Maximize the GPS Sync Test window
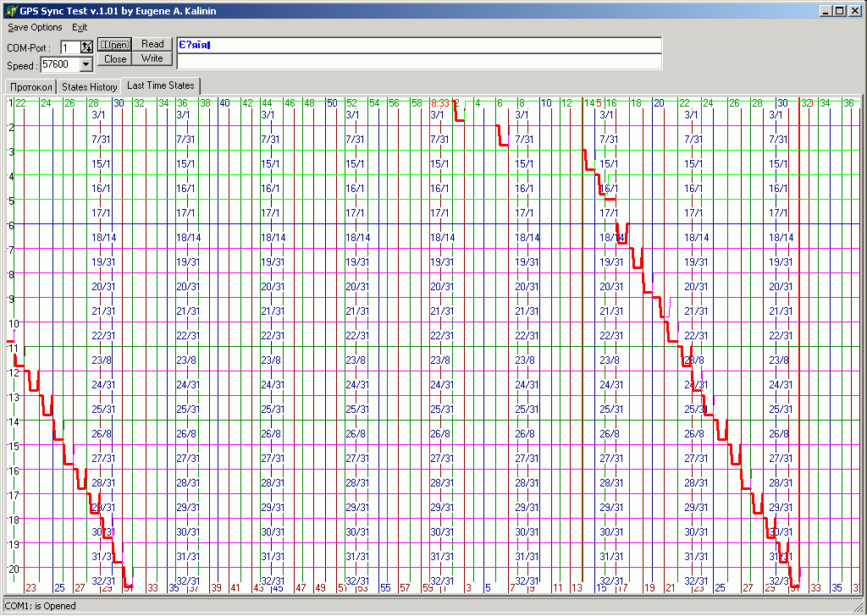This screenshot has height=616, width=867. pyautogui.click(x=839, y=10)
